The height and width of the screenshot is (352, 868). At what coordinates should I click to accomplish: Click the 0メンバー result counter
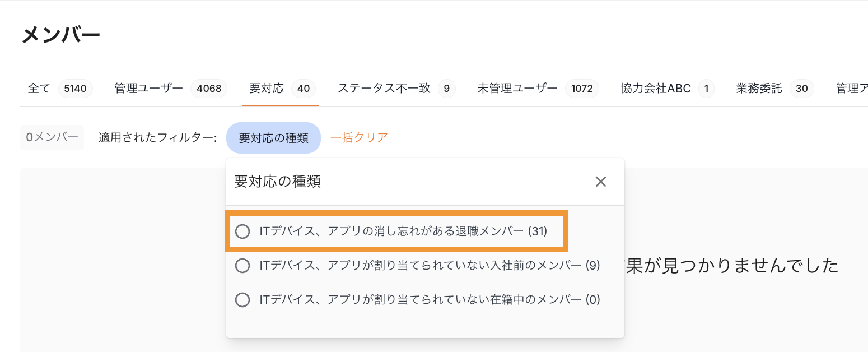click(52, 137)
